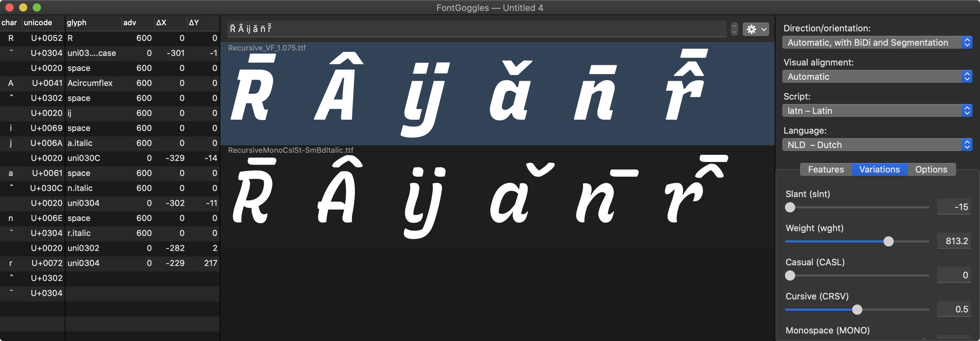Open the gear settings menu

(756, 29)
